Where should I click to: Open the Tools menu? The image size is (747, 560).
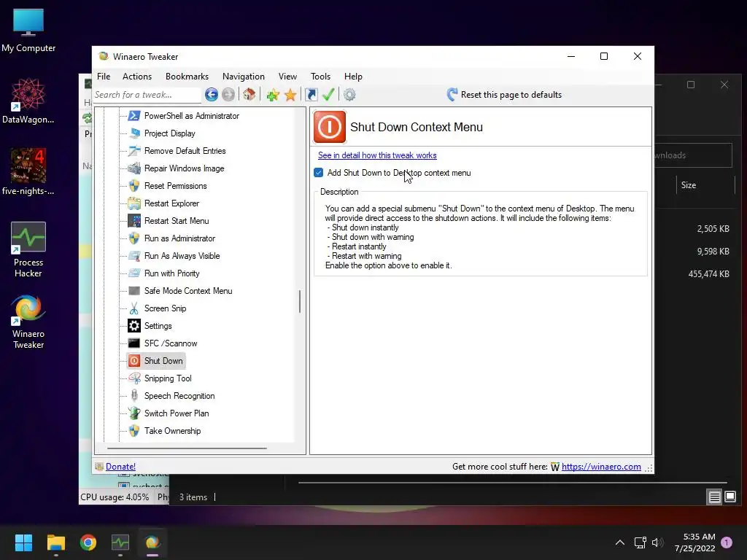(321, 77)
